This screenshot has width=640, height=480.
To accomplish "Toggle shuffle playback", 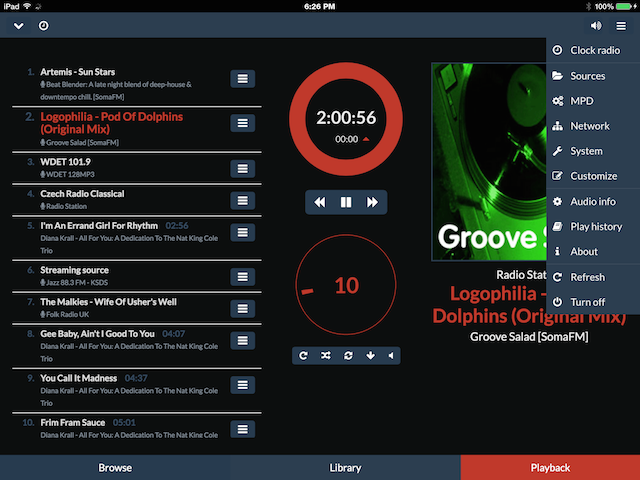I will pyautogui.click(x=325, y=356).
